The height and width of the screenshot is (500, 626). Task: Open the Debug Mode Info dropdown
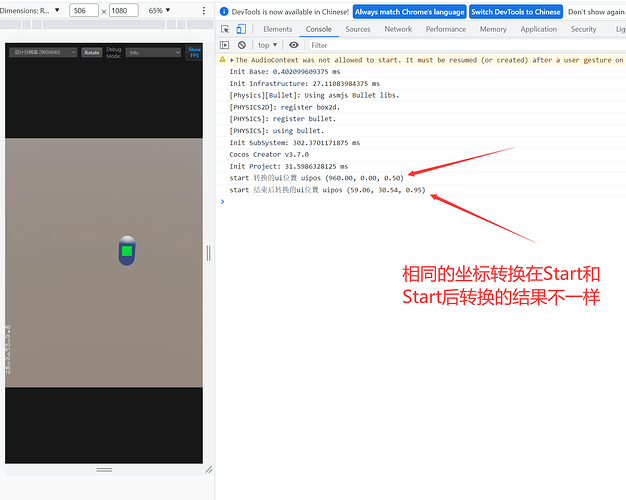click(153, 53)
